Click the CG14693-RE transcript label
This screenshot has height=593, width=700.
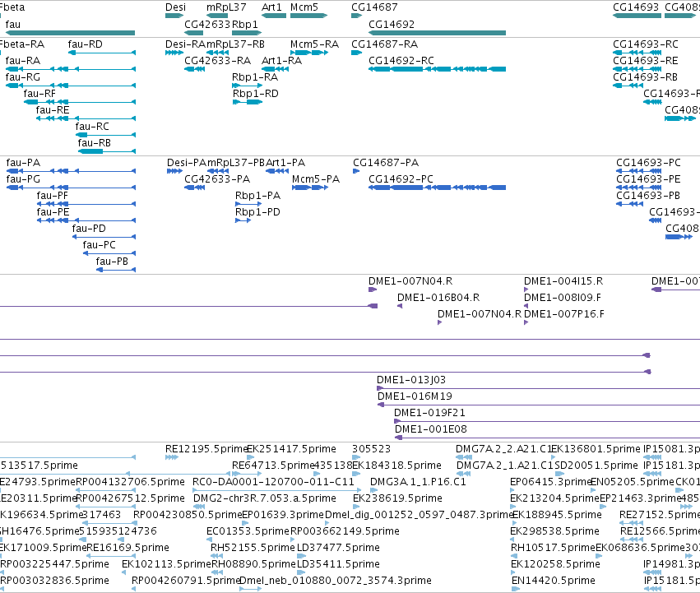(646, 61)
